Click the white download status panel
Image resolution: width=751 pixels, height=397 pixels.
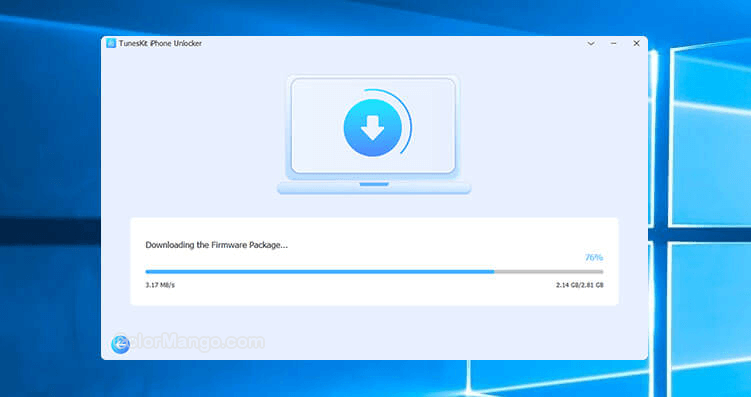(x=374, y=261)
